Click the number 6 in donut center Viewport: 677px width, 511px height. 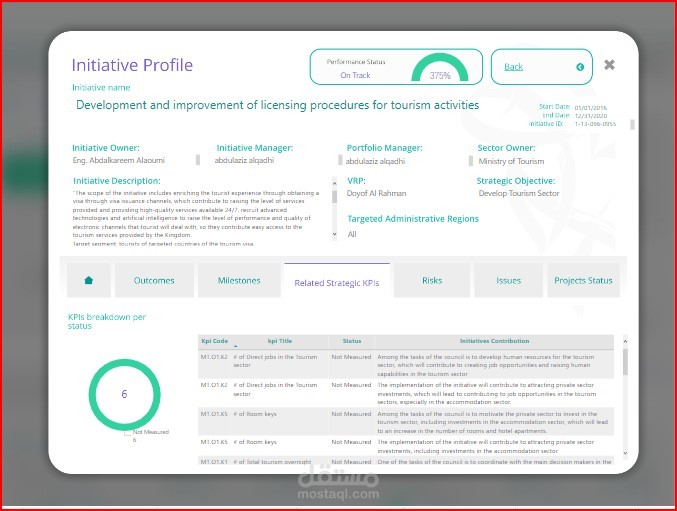pos(124,394)
